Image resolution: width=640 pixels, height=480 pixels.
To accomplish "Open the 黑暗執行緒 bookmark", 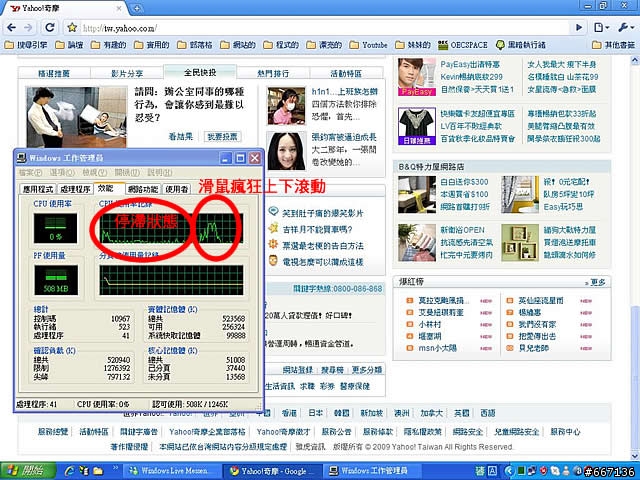I will point(521,45).
